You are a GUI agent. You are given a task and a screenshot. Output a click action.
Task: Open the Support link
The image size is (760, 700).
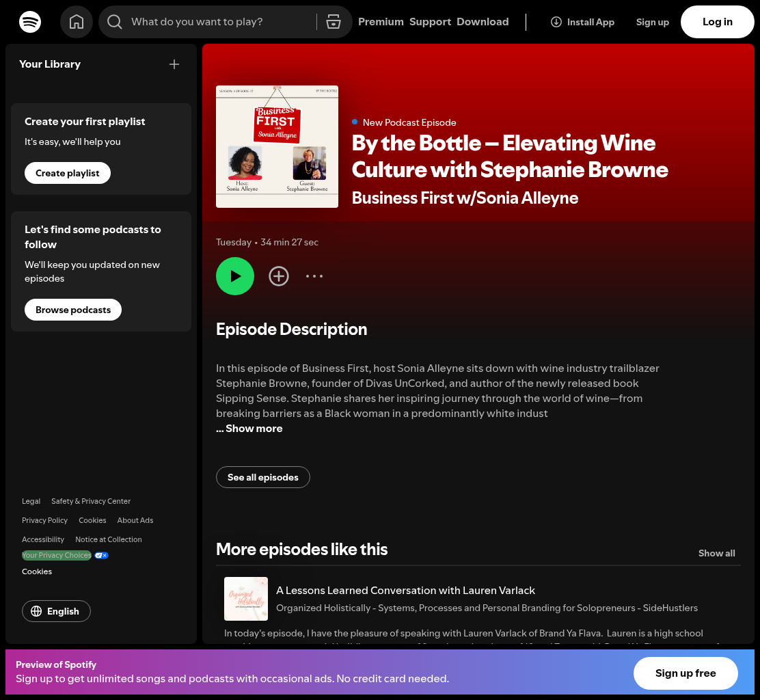click(x=430, y=22)
